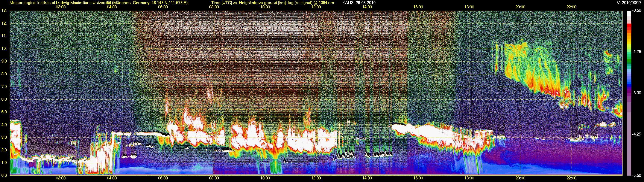
Task: Click the 0.0 km height axis label
Action: [4, 175]
